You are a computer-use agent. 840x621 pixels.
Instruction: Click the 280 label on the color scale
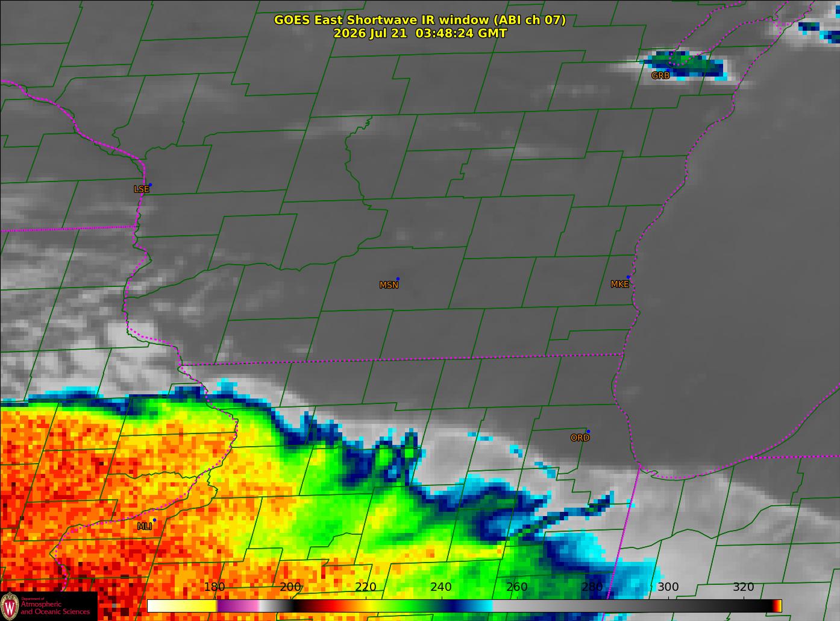(592, 587)
